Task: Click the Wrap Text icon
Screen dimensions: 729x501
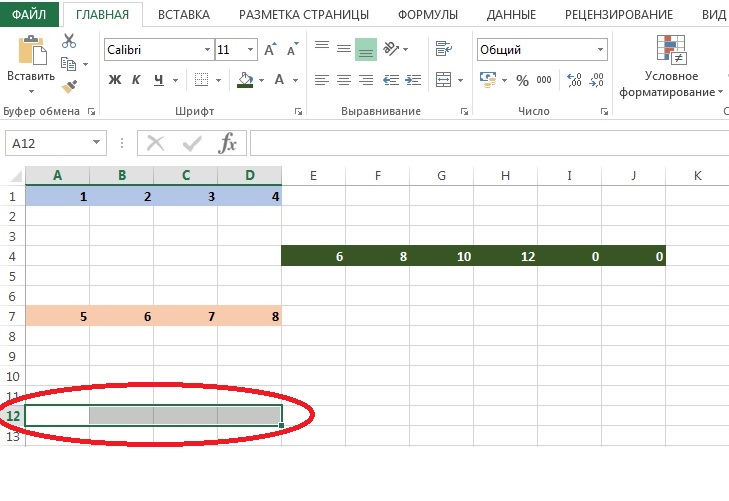Action: 445,48
